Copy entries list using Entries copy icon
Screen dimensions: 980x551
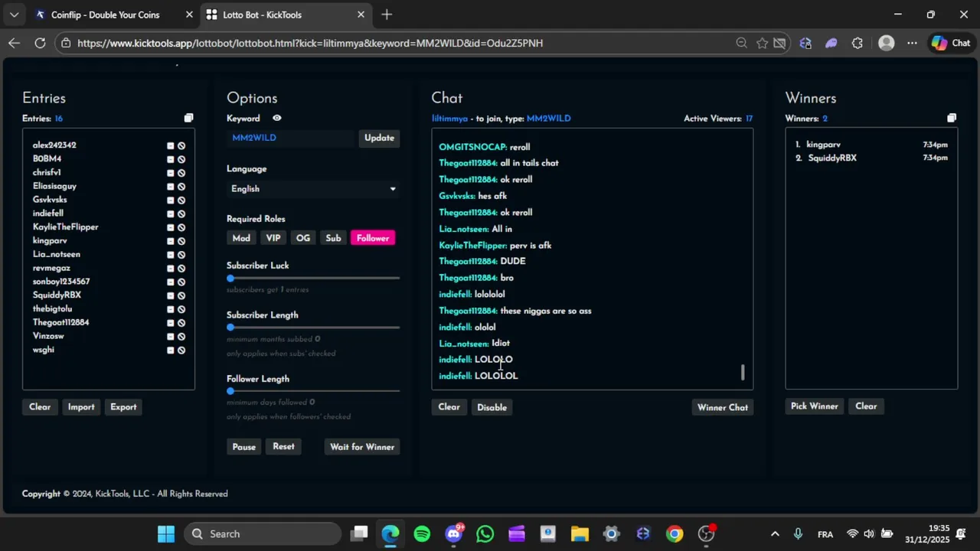188,118
